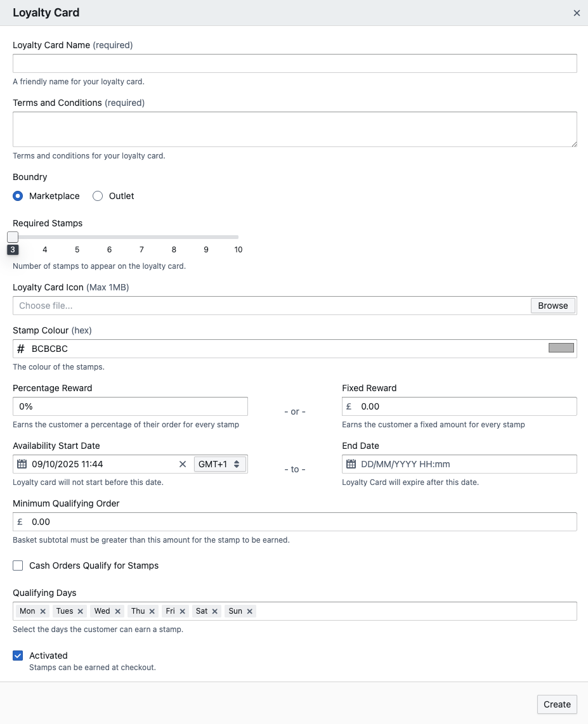Remove the Fri qualifying day tag

point(183,611)
